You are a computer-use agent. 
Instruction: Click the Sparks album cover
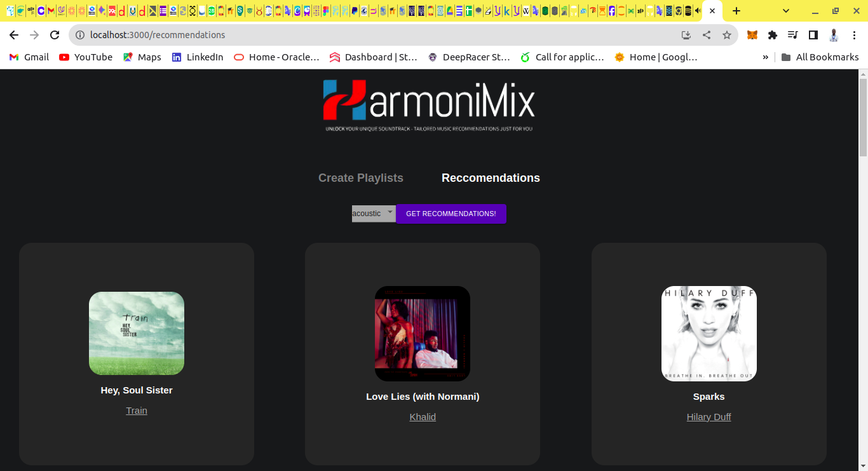(709, 334)
